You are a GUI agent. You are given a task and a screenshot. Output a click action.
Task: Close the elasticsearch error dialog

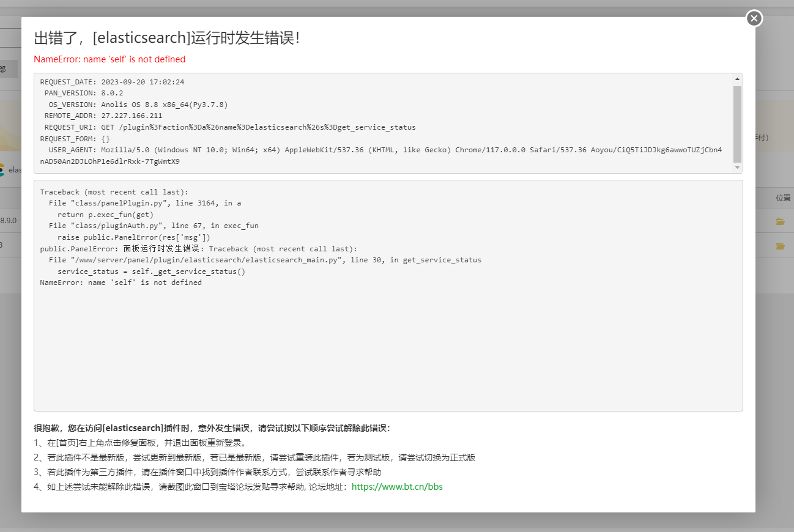click(754, 18)
